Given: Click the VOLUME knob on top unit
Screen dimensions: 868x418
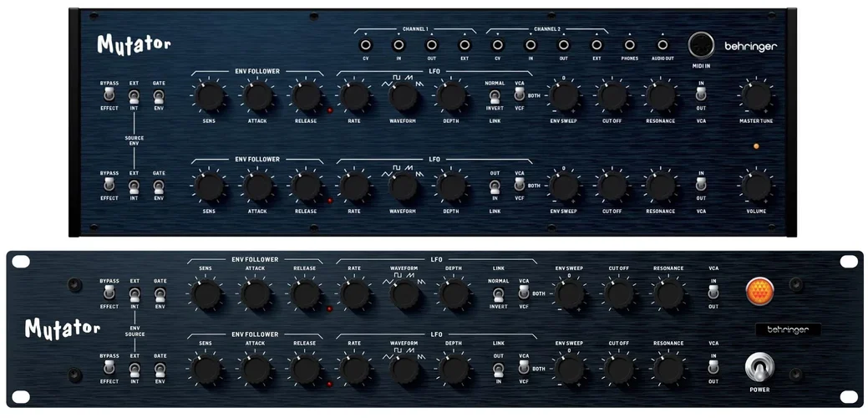Looking at the screenshot, I should tap(755, 186).
